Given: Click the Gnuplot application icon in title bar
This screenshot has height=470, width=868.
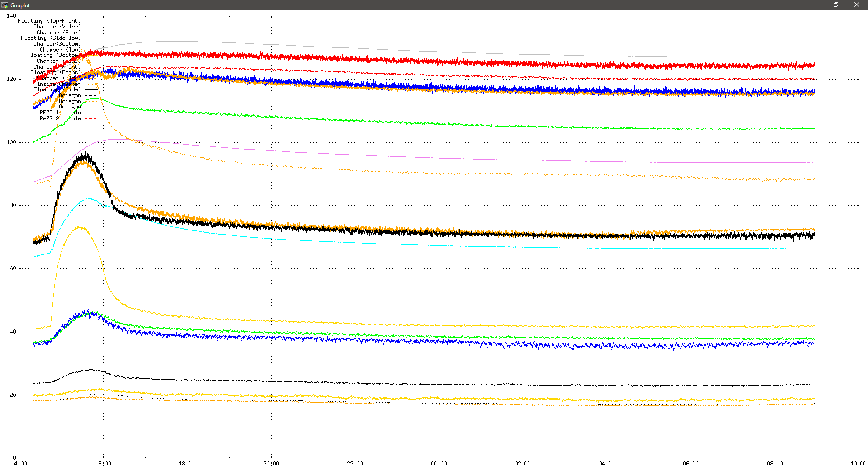Looking at the screenshot, I should click(x=5, y=5).
